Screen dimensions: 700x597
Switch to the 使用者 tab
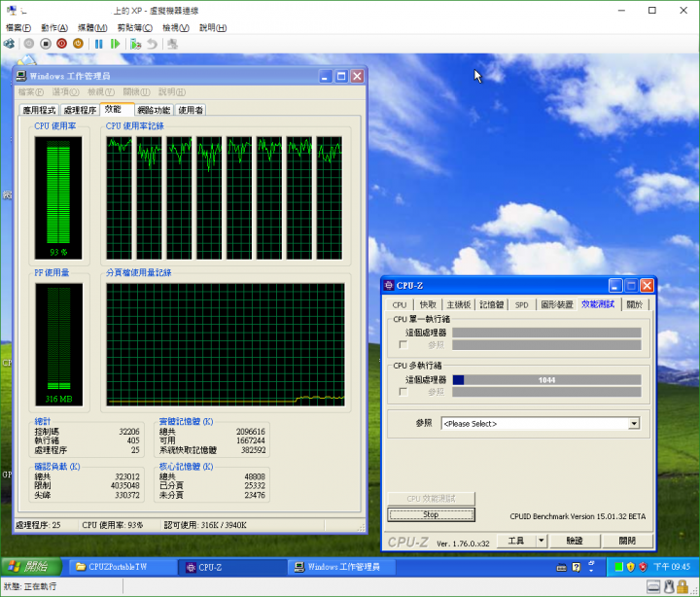pyautogui.click(x=191, y=110)
